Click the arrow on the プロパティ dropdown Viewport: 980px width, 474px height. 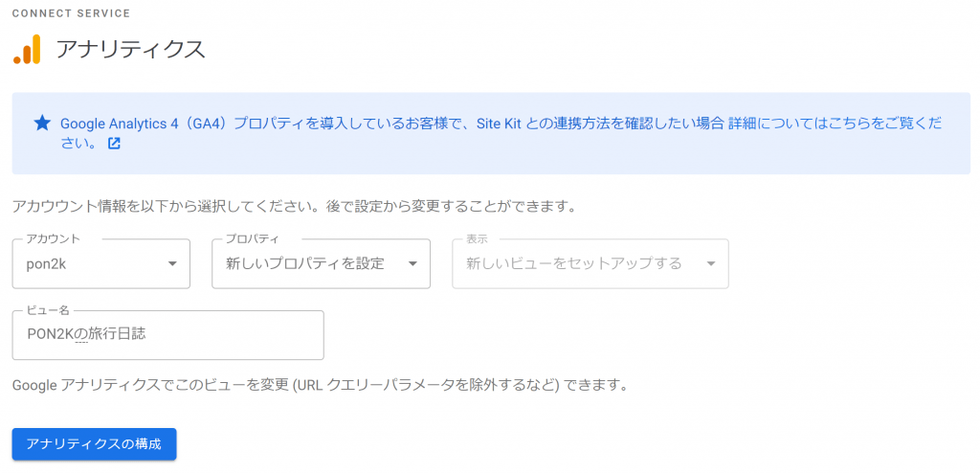tap(412, 263)
